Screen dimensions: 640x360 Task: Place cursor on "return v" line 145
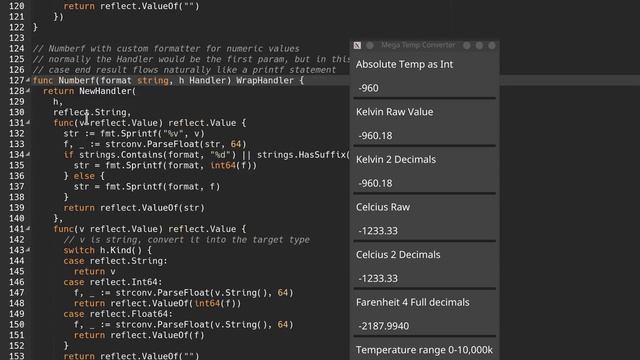click(x=95, y=271)
